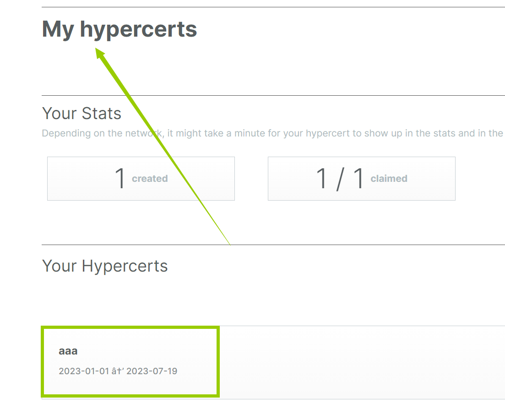Viewport: 505px width, 420px height.
Task: Click the hypercert row area right of the green box
Action: click(362, 362)
